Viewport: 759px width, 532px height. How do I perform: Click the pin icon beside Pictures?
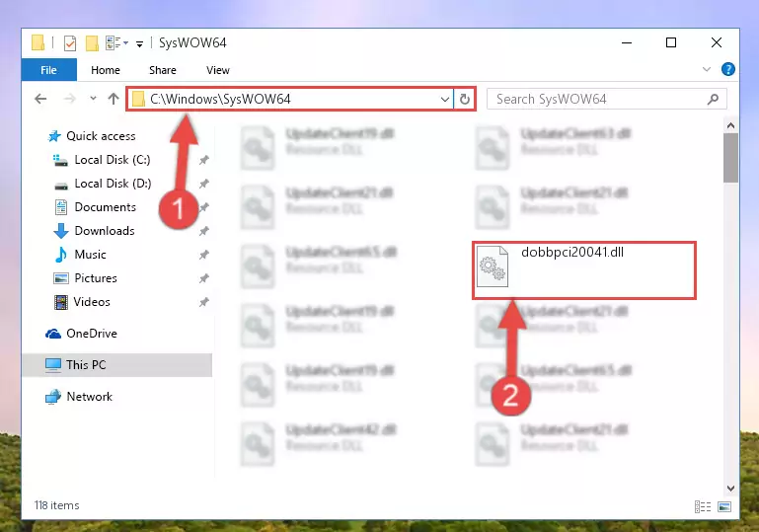[203, 278]
